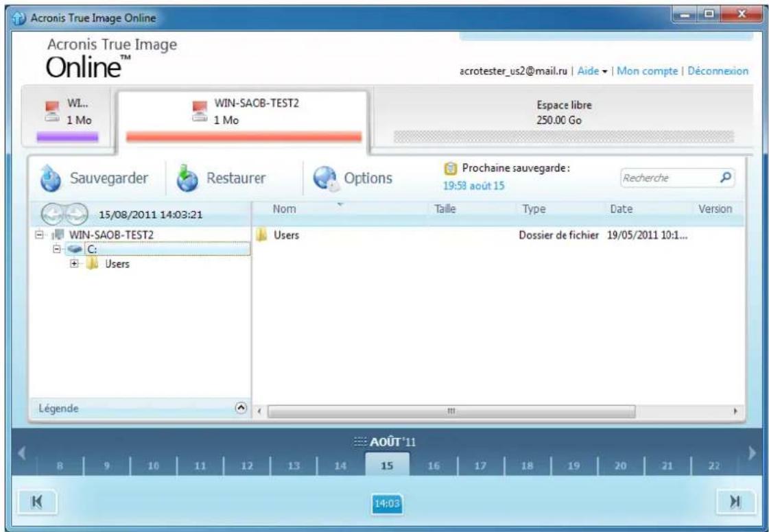Select the Users row in file list
The height and width of the screenshot is (532, 769).
498,235
